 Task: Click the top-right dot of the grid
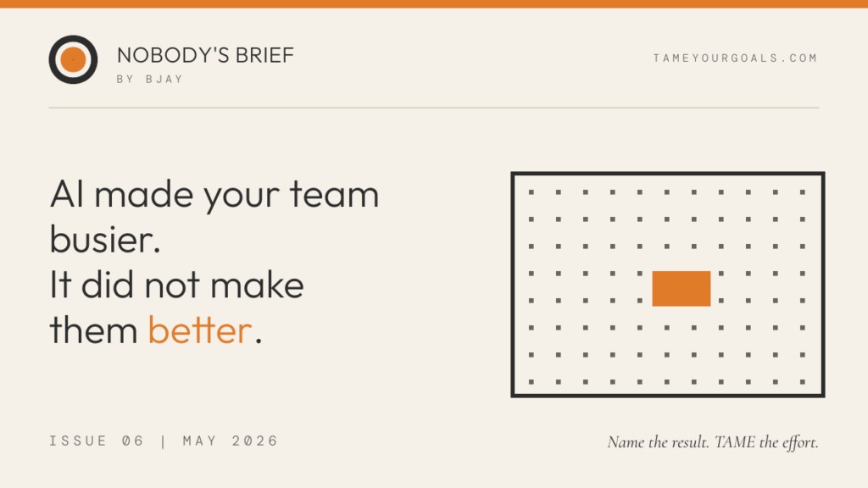[x=803, y=192]
